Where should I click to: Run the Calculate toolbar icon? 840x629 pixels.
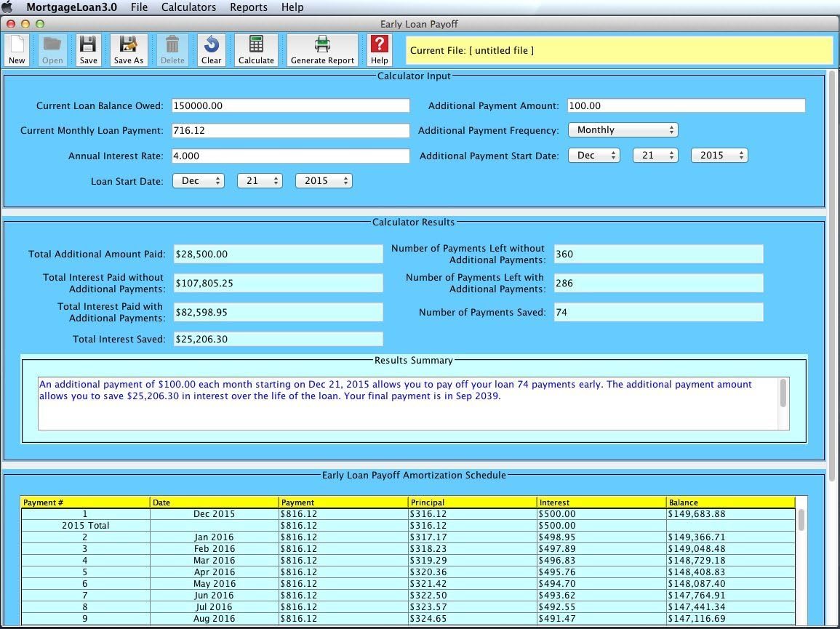coord(256,49)
